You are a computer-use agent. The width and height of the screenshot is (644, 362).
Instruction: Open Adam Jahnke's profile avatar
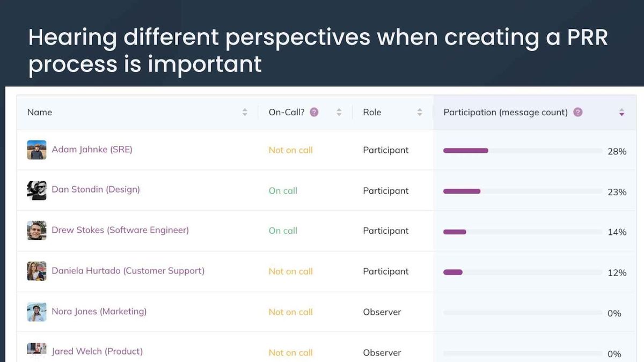point(36,150)
